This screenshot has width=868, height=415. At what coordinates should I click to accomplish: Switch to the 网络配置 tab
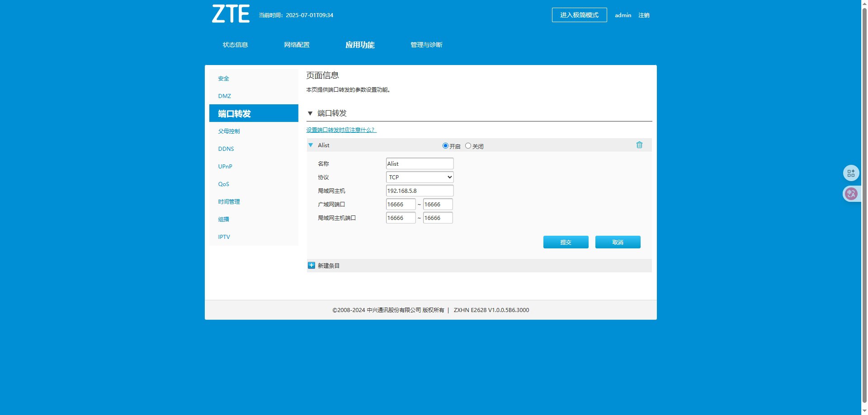[x=297, y=45]
